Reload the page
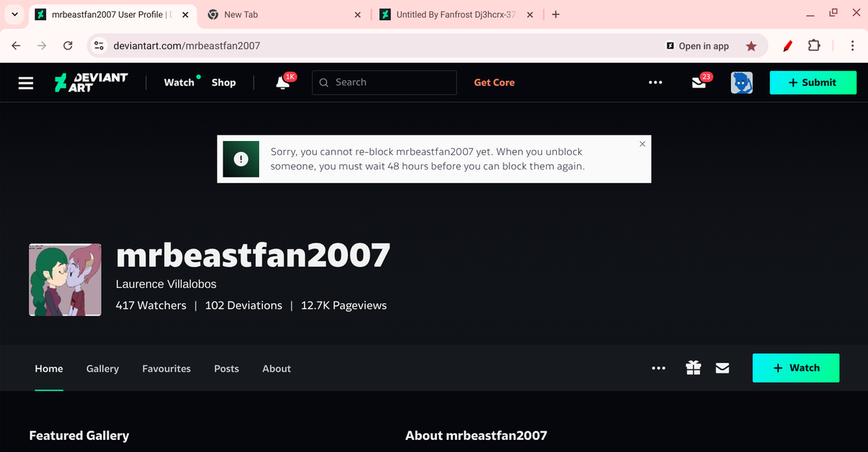This screenshot has width=868, height=452. pos(68,45)
